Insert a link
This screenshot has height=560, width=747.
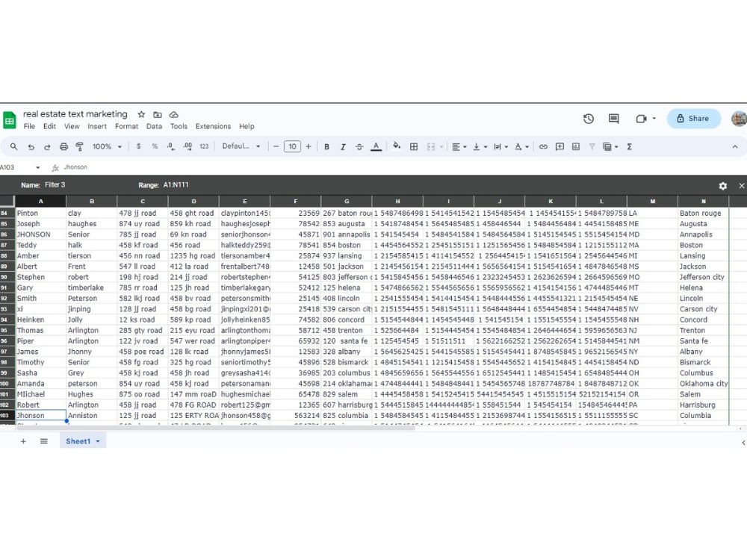pos(543,146)
